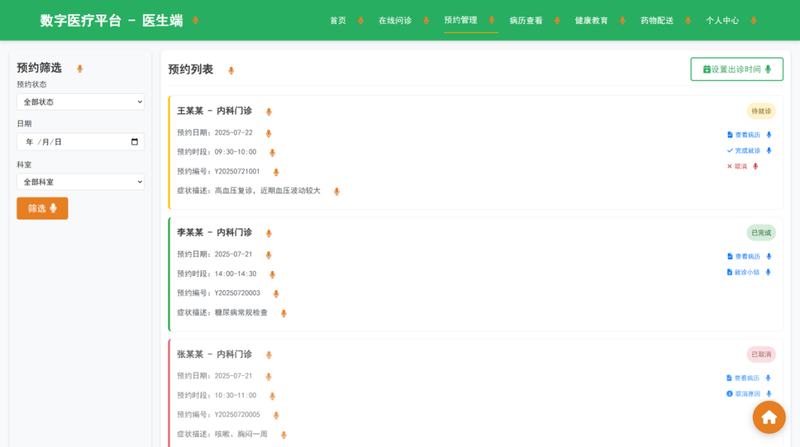Switch to the 病历查看 navigation tab
Image resolution: width=800 pixels, height=447 pixels.
point(525,21)
